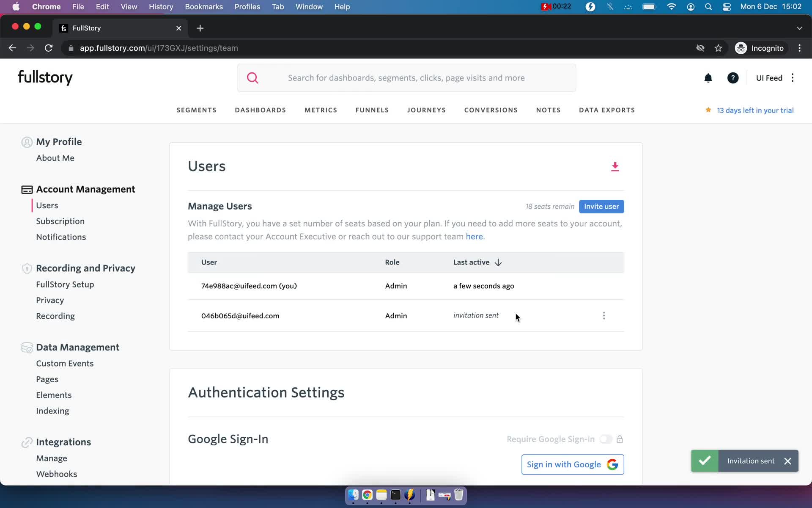The image size is (812, 508).
Task: Open Pages under Data Management
Action: [47, 379]
